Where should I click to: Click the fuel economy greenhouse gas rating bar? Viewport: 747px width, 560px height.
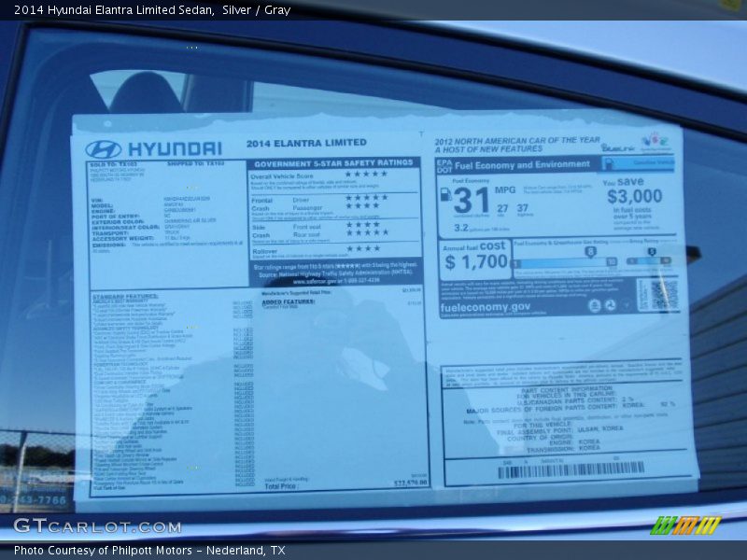(565, 262)
